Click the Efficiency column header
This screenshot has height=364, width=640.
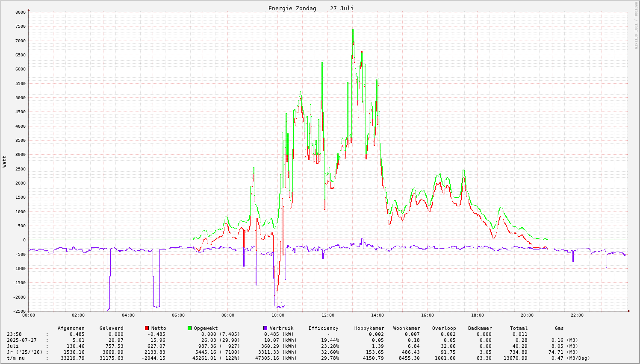coord(323,328)
